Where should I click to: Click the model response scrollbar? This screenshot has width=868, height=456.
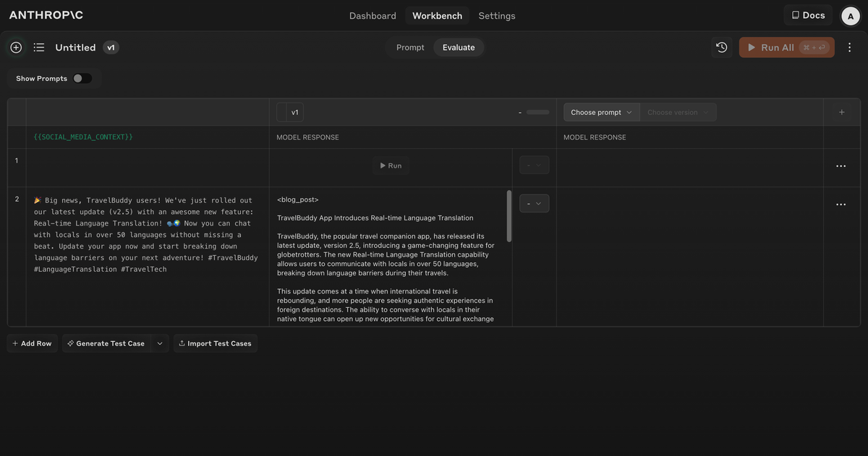tap(509, 217)
